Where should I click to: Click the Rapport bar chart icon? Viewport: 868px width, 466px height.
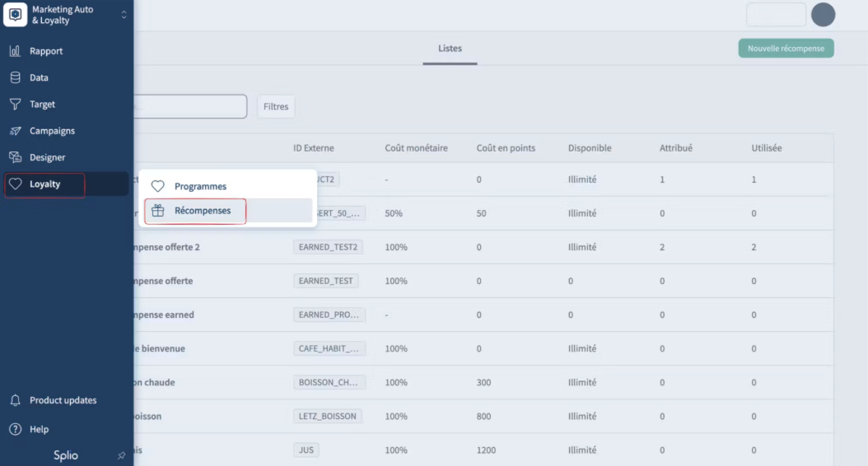tap(15, 51)
